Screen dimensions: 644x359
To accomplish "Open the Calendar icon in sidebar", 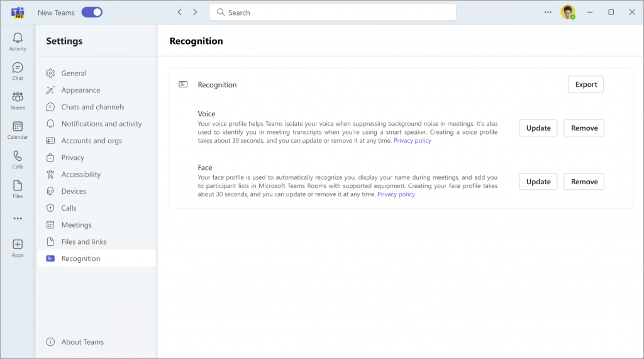I will [18, 126].
